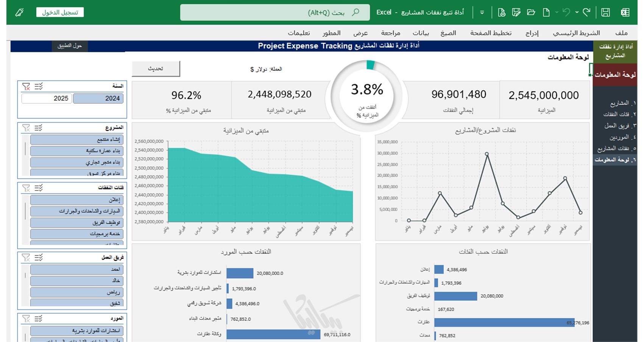Open the بيانات ribbon tab

click(421, 33)
